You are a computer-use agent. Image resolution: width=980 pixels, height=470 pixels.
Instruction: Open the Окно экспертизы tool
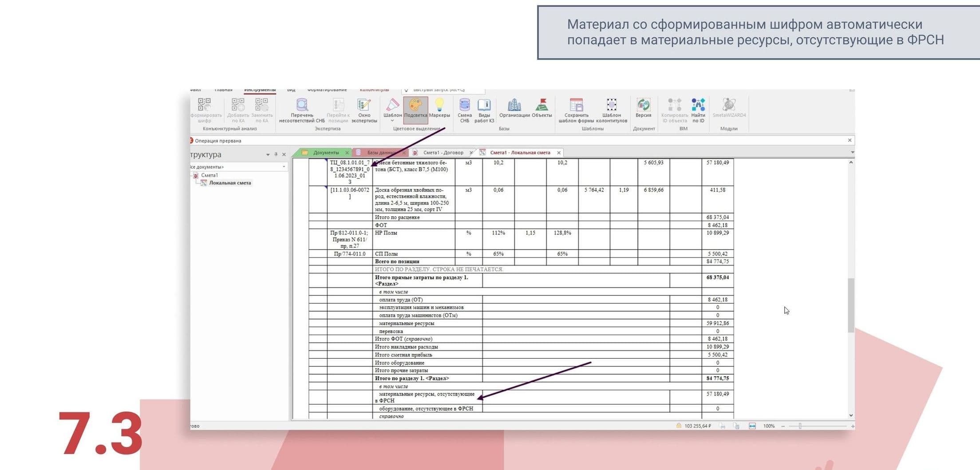(x=364, y=110)
